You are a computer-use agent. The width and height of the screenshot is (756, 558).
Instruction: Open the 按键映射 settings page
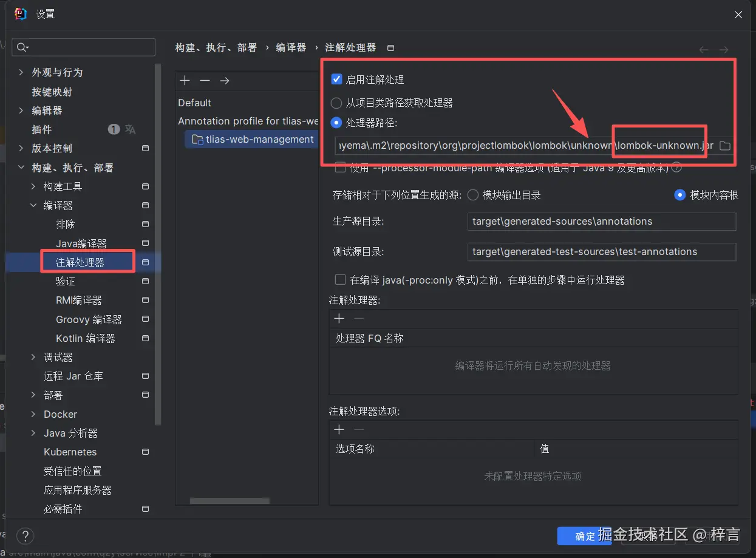click(52, 92)
